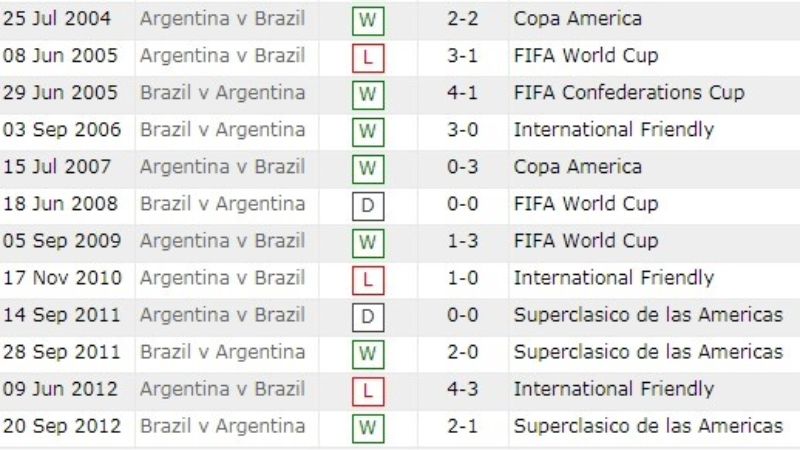
Task: Click the L result badge for 09 Jun 2012
Action: tap(368, 391)
